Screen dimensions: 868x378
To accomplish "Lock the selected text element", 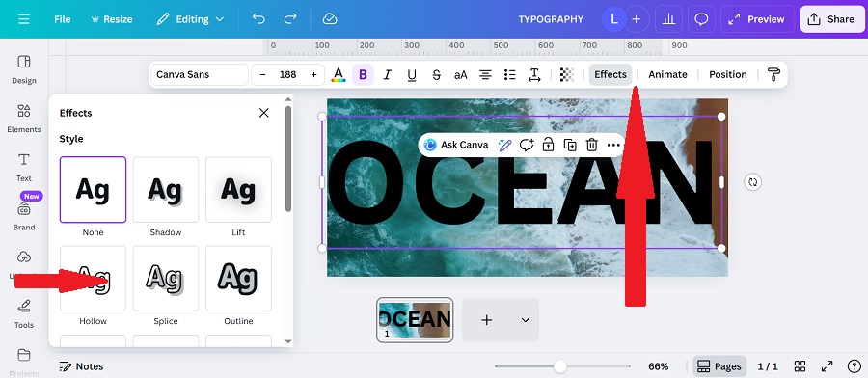I will [x=548, y=145].
